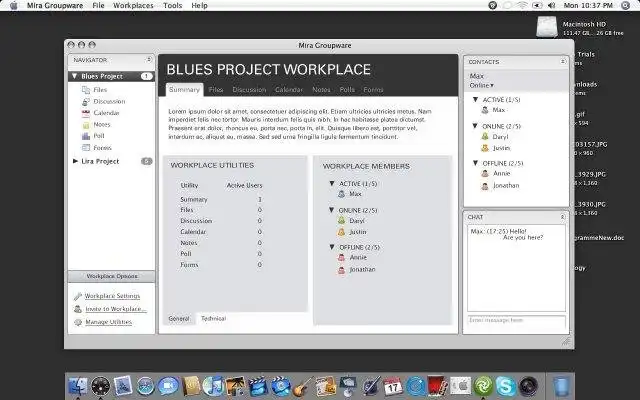This screenshot has height=400, width=640.
Task: Select Annie's avatar in Contacts panel
Action: (x=485, y=173)
